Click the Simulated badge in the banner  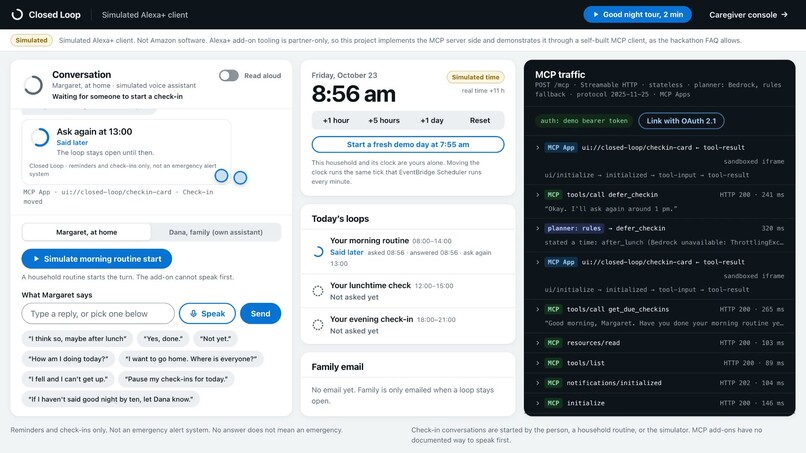click(x=31, y=40)
